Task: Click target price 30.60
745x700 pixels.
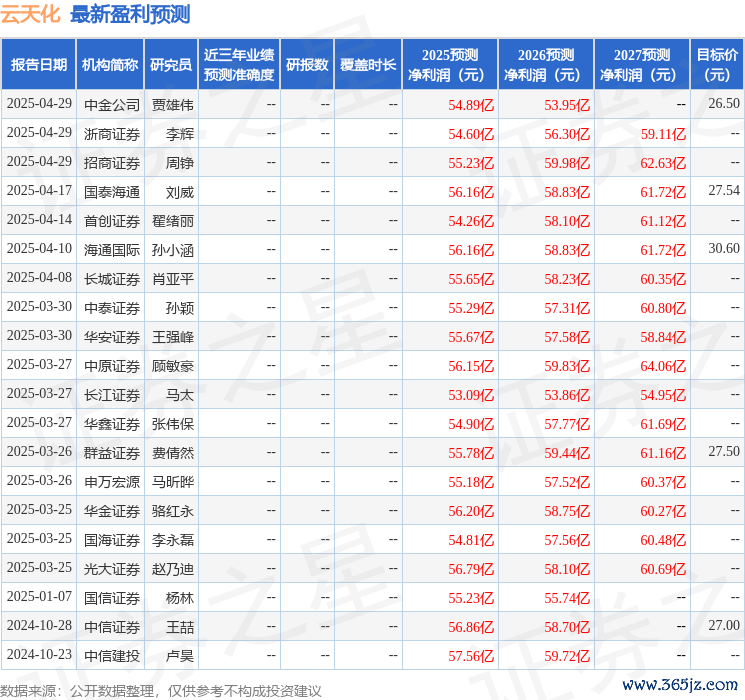Action: (x=724, y=248)
